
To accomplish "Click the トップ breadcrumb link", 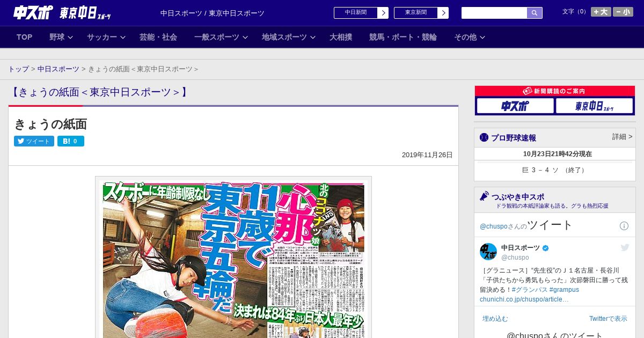I will point(19,69).
